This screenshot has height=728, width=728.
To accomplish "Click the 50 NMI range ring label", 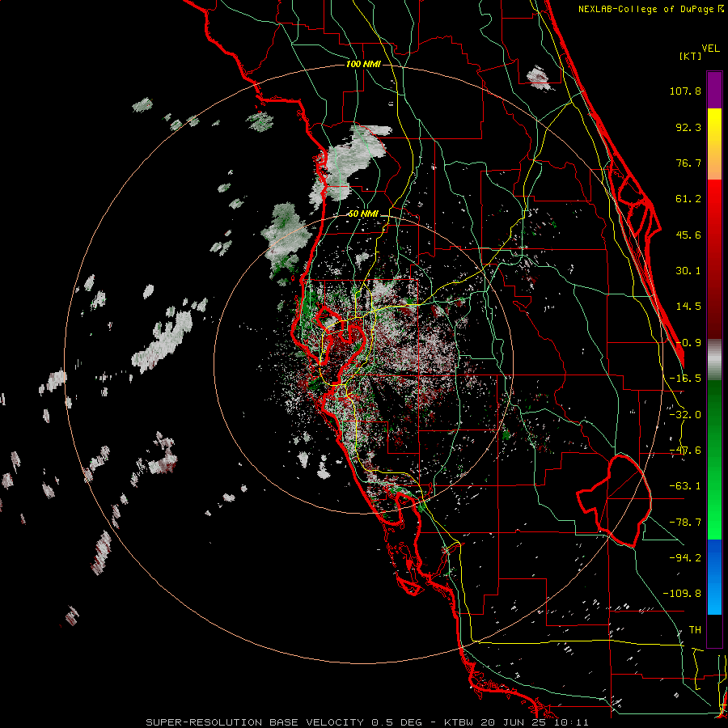I will tap(363, 214).
